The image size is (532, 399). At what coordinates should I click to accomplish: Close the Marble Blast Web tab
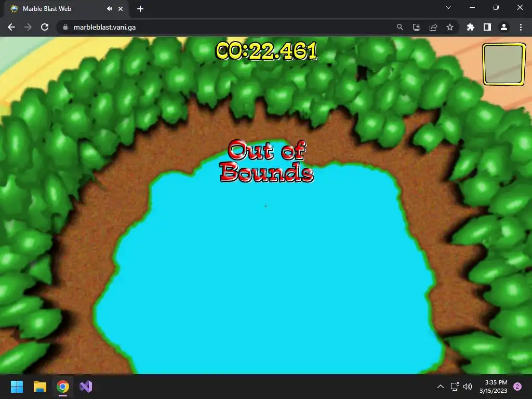point(121,9)
